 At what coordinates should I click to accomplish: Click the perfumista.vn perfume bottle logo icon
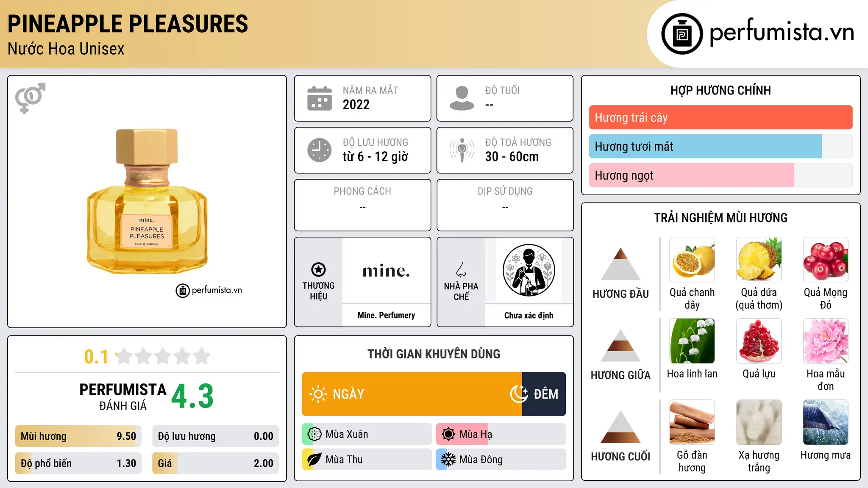(682, 34)
